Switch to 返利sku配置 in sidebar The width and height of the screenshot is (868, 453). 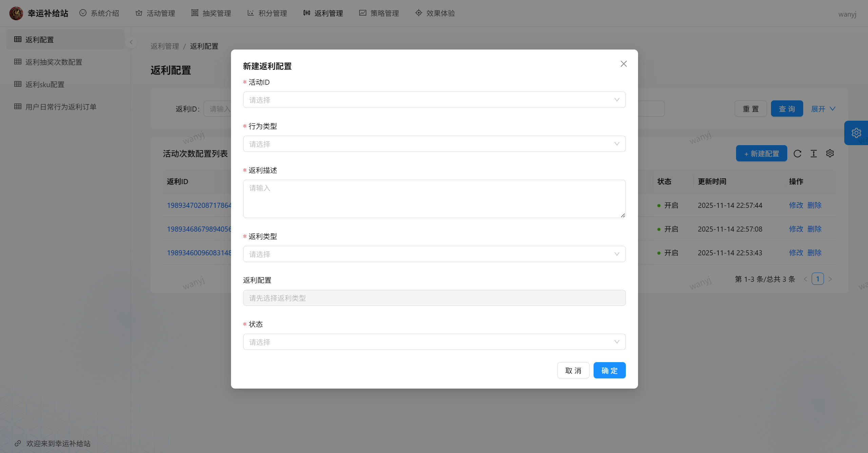pos(45,84)
